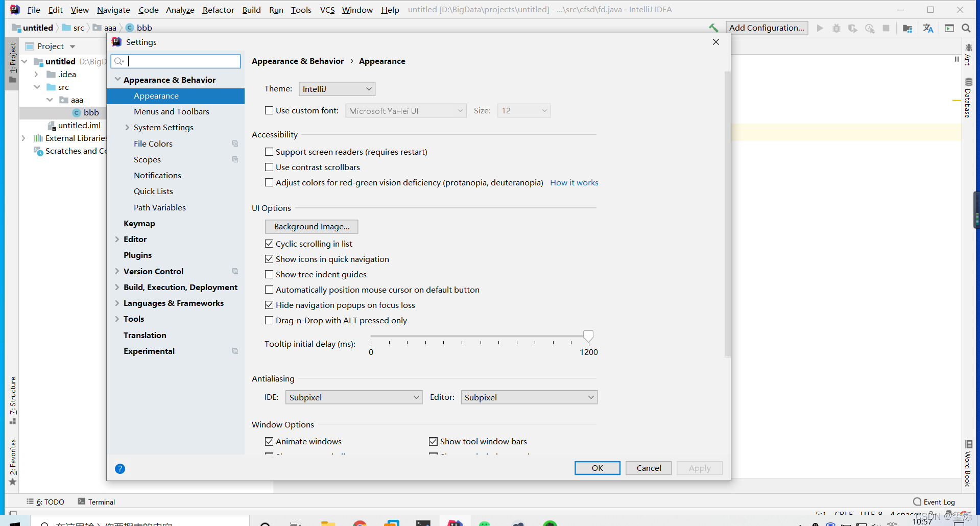Collapse Appearance & Behavior section
Screen dimensions: 980x526
(x=118, y=80)
